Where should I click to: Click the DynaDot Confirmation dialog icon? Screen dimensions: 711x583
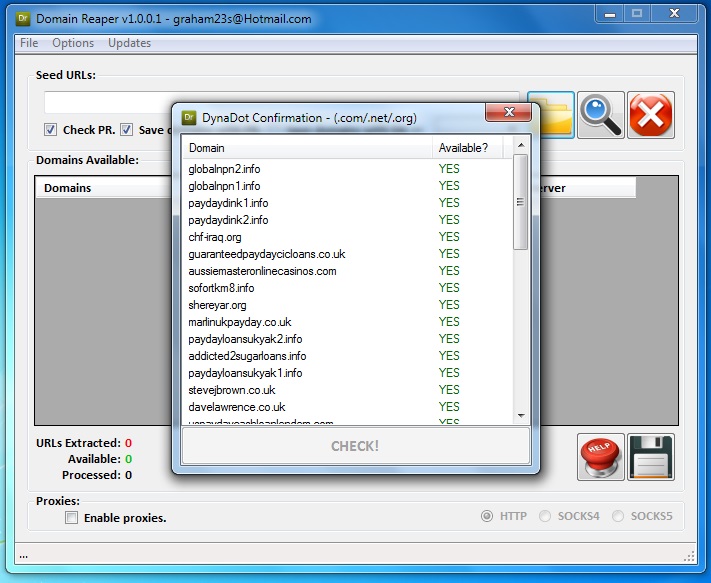point(189,118)
